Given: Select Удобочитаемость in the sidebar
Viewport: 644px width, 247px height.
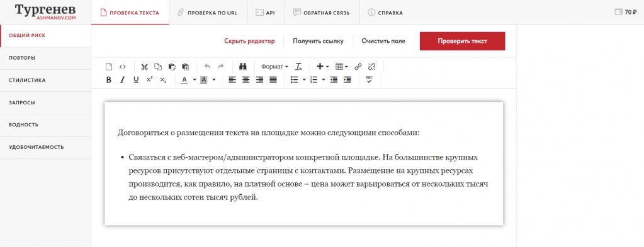Looking at the screenshot, I should click(45, 147).
